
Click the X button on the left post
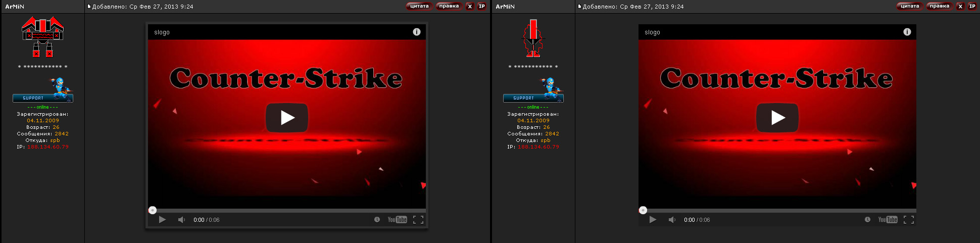pyautogui.click(x=470, y=7)
